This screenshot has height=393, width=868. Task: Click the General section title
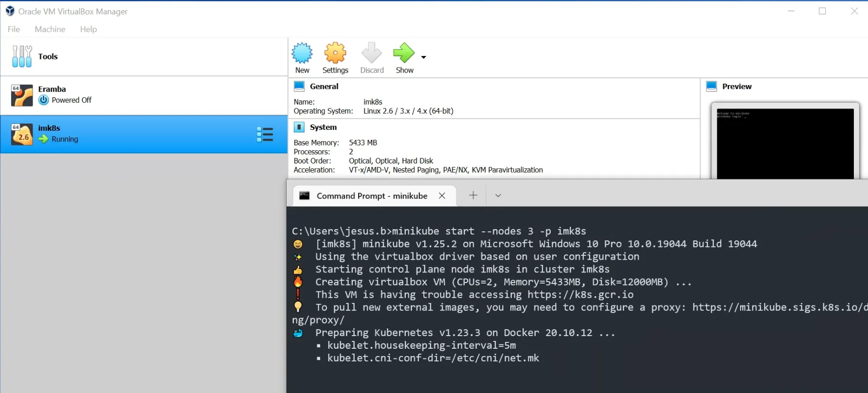[324, 87]
